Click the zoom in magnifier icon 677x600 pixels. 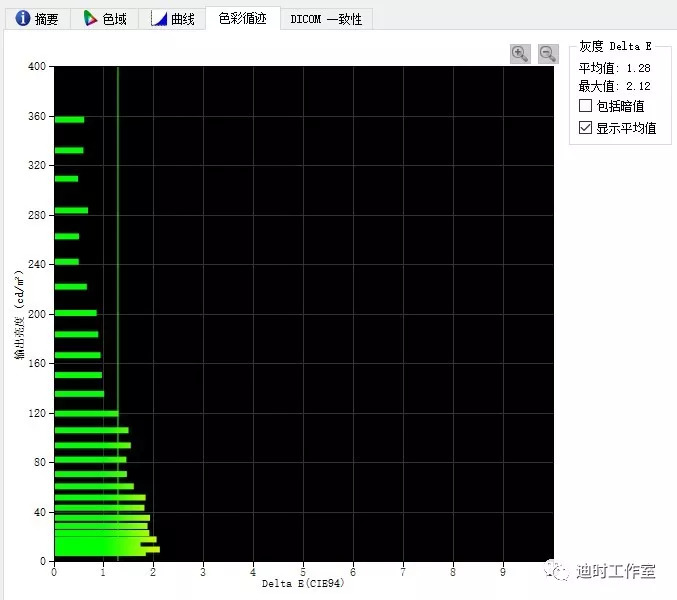pos(520,54)
